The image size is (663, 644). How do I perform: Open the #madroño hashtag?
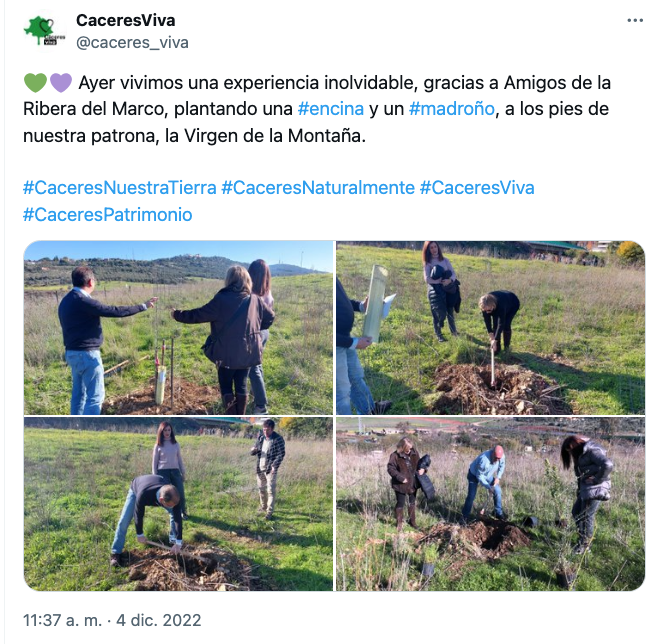click(452, 109)
